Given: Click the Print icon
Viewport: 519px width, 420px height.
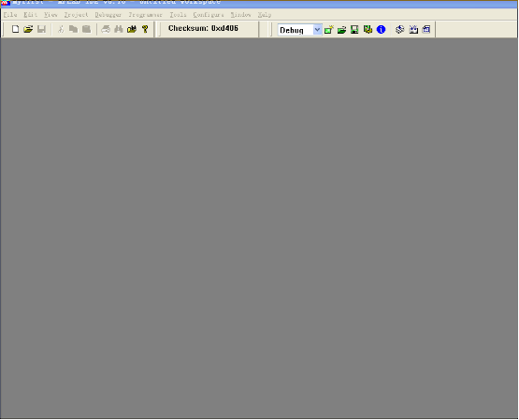Looking at the screenshot, I should [x=106, y=29].
